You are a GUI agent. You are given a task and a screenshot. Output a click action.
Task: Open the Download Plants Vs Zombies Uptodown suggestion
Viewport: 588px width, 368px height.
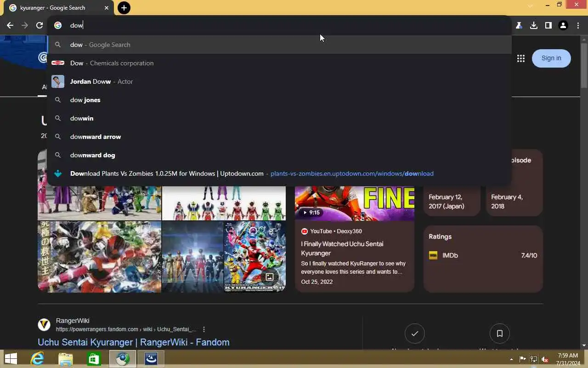(x=279, y=173)
